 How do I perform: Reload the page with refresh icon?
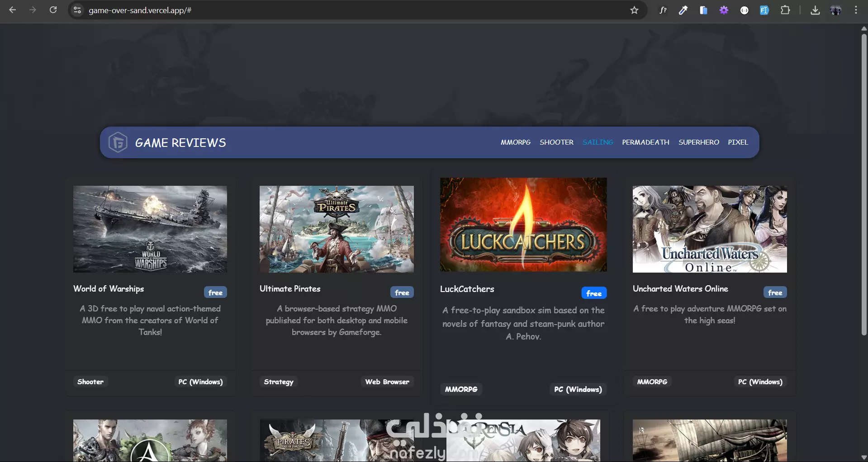tap(53, 10)
